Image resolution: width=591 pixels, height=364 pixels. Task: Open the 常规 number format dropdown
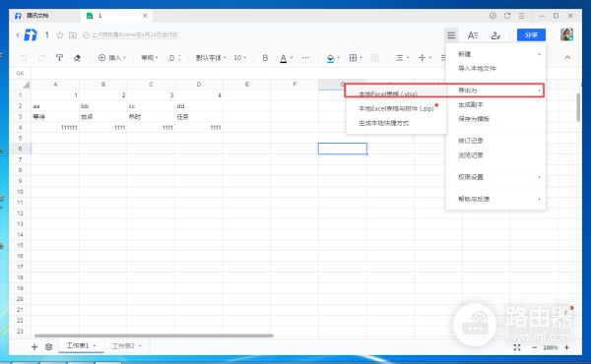tap(150, 58)
